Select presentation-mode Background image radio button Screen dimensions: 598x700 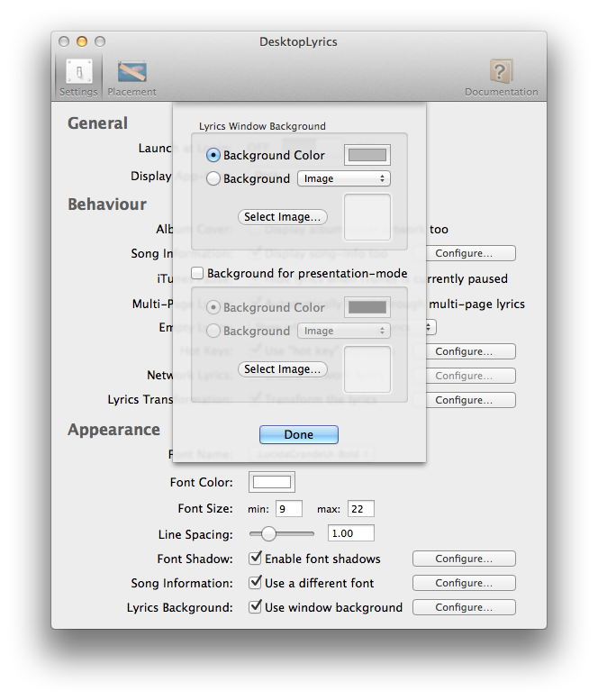[213, 331]
